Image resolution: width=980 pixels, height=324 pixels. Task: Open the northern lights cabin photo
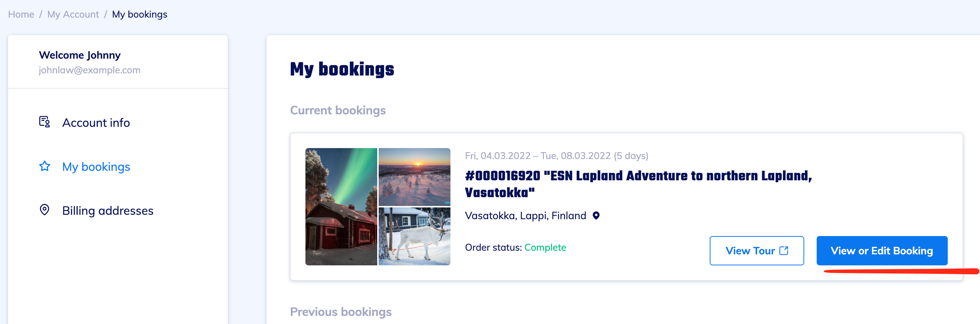341,206
